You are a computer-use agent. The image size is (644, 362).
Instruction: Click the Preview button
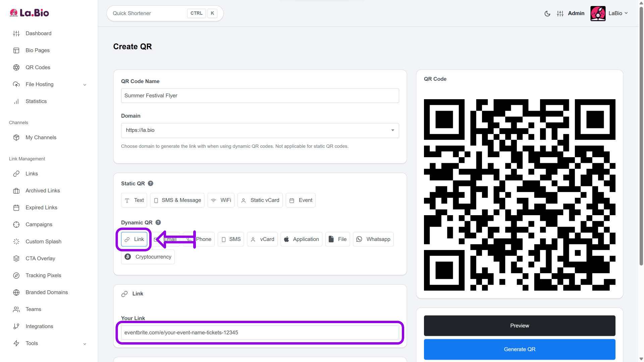tap(520, 326)
